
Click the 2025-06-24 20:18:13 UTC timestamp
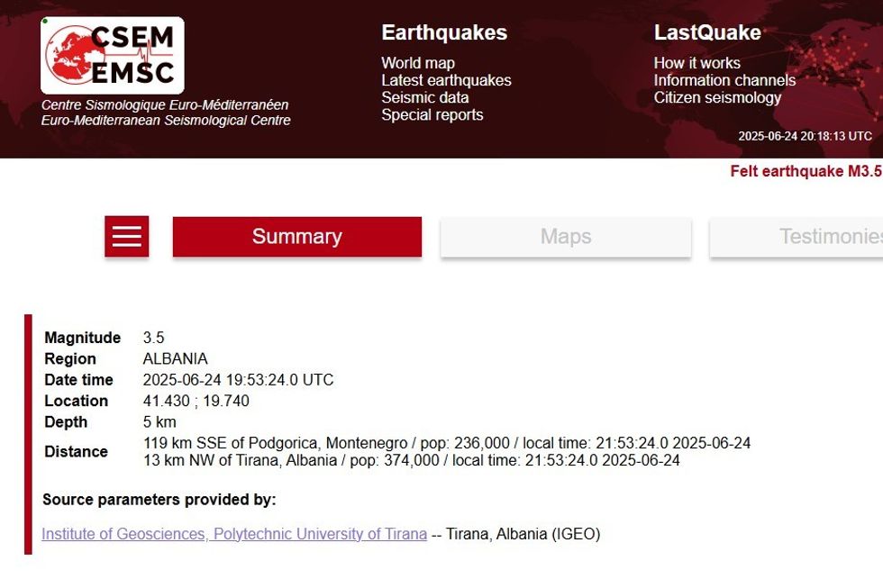(805, 136)
